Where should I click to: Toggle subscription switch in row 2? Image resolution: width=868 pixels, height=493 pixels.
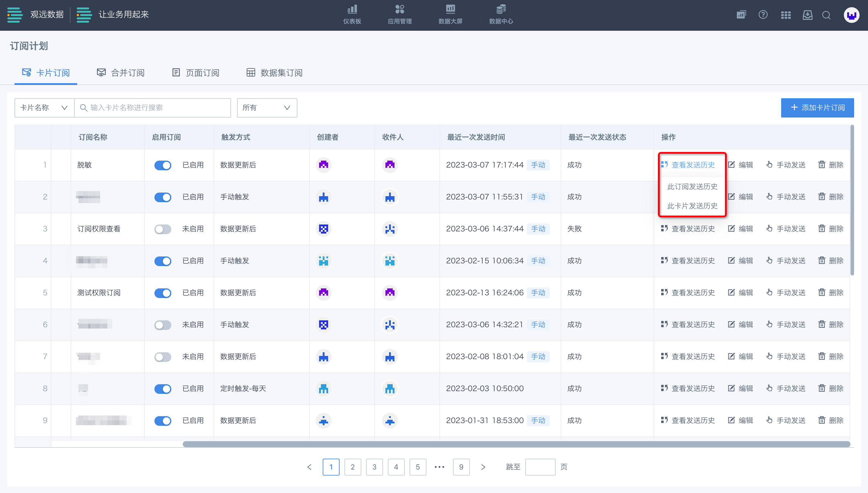pos(163,197)
